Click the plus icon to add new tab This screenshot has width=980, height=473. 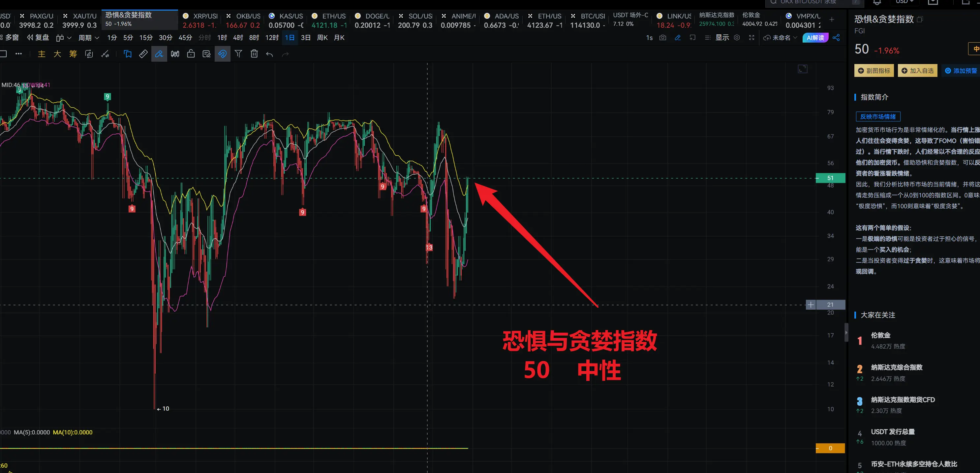click(x=832, y=20)
